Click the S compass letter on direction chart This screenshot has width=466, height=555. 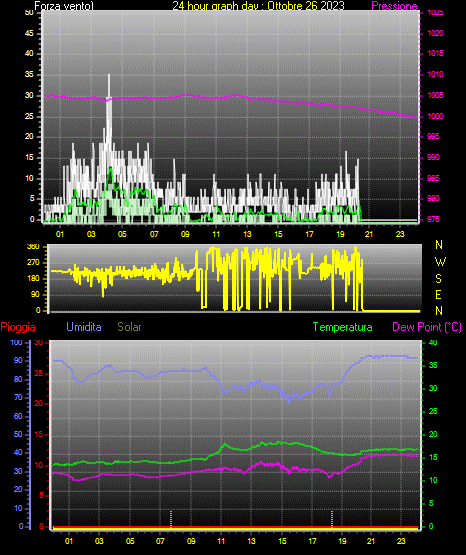tap(438, 279)
